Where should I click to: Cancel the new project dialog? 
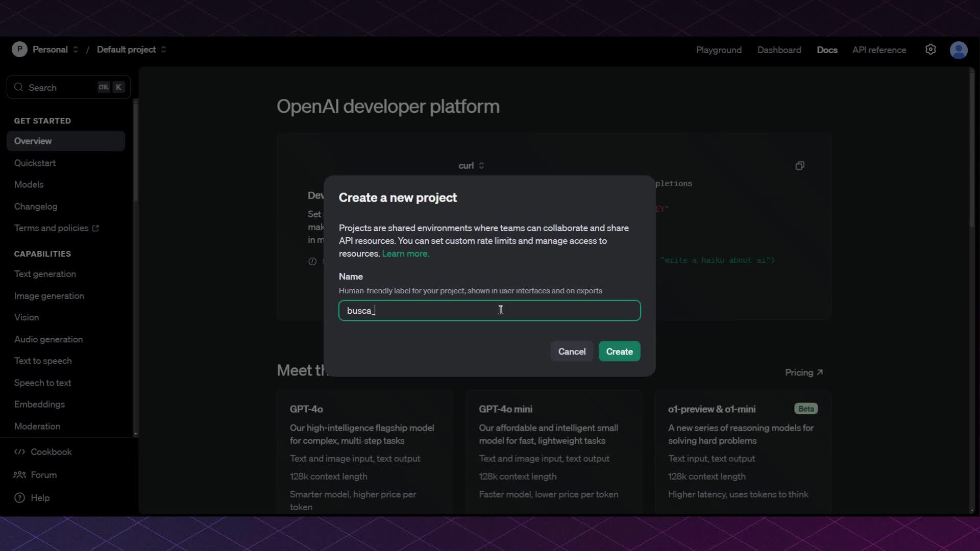(x=572, y=351)
